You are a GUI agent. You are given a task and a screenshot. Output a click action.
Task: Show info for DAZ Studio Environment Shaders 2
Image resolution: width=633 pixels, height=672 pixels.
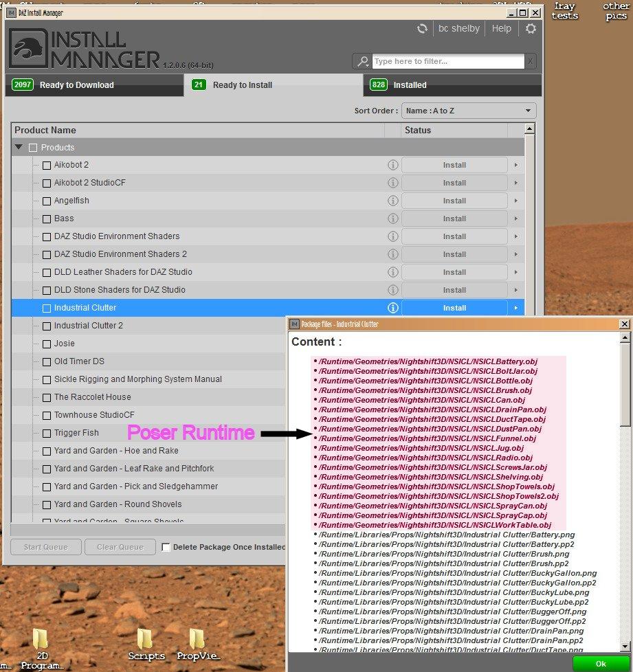click(x=392, y=254)
